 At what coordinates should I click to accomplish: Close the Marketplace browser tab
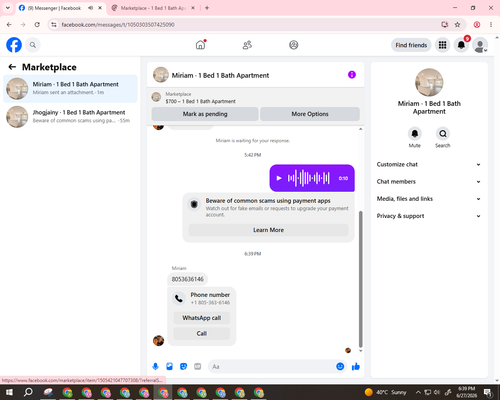click(x=193, y=8)
